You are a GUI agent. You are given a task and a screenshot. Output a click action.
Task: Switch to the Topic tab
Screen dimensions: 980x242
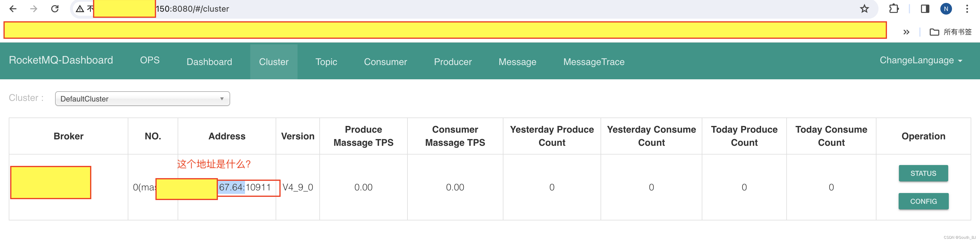click(326, 62)
